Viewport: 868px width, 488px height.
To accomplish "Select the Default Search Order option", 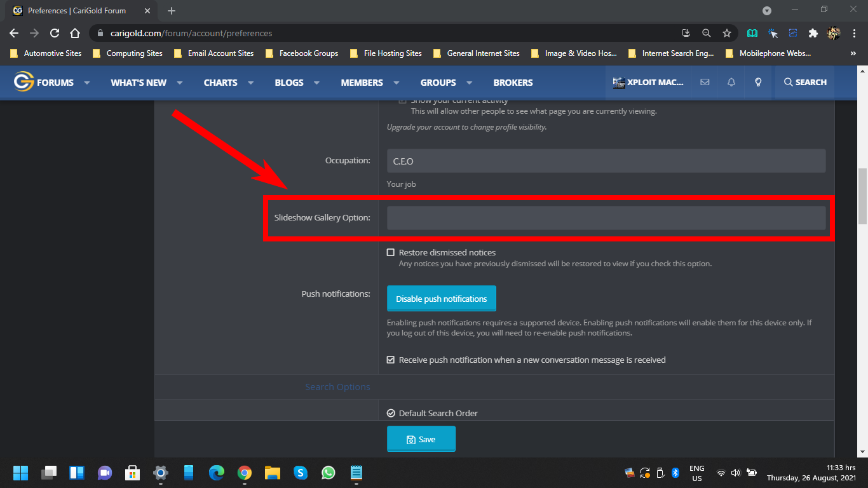I will 391,413.
